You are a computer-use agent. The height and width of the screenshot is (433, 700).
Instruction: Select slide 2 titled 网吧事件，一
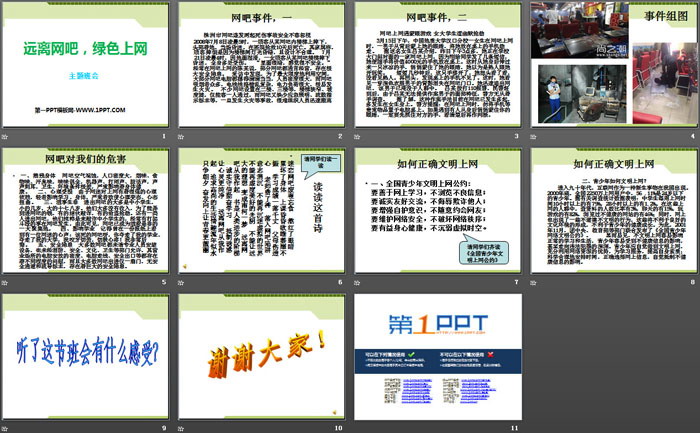point(262,65)
